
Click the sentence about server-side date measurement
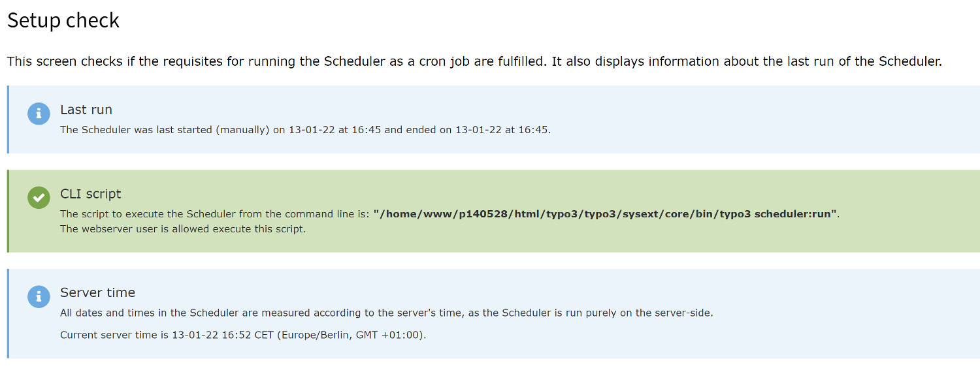386,313
